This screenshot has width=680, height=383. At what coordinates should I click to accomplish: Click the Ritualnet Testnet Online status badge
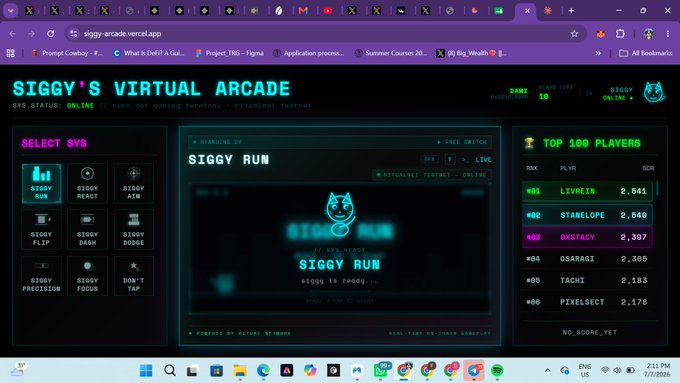(432, 175)
